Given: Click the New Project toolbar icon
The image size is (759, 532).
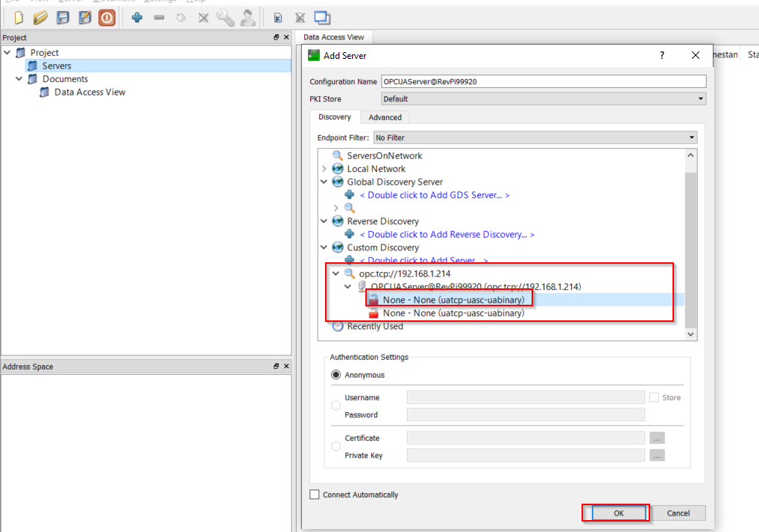Looking at the screenshot, I should click(19, 18).
